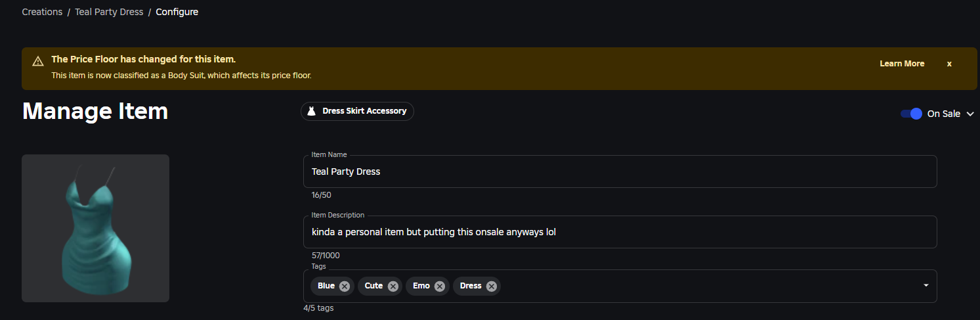Go to Creations breadcrumb
This screenshot has height=320, width=980.
pos(42,12)
